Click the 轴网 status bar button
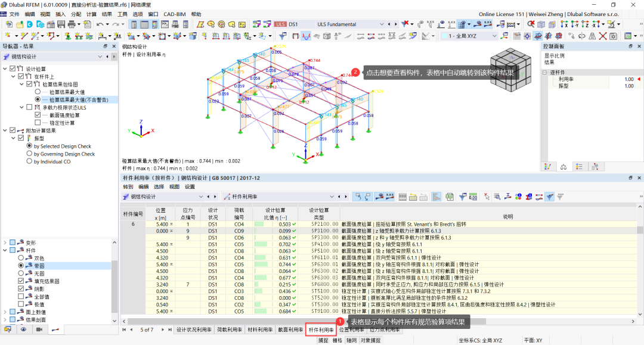 (x=351, y=340)
